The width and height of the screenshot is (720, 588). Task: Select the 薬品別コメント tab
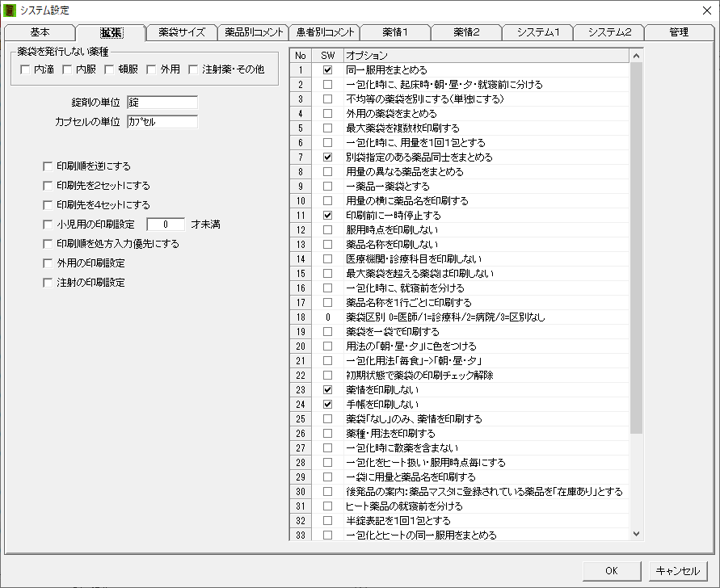click(x=253, y=32)
